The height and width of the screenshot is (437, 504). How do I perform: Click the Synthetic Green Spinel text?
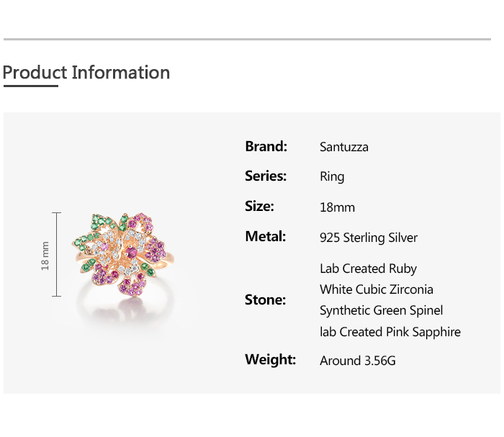(x=381, y=310)
